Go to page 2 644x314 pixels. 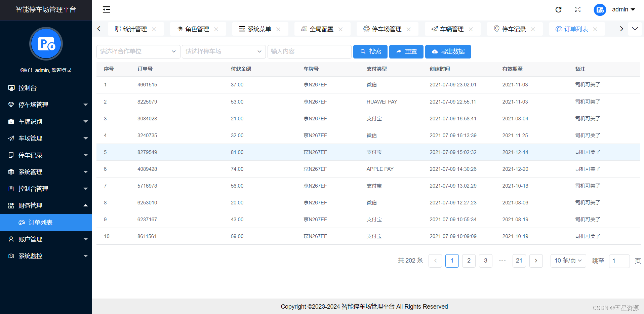469,261
